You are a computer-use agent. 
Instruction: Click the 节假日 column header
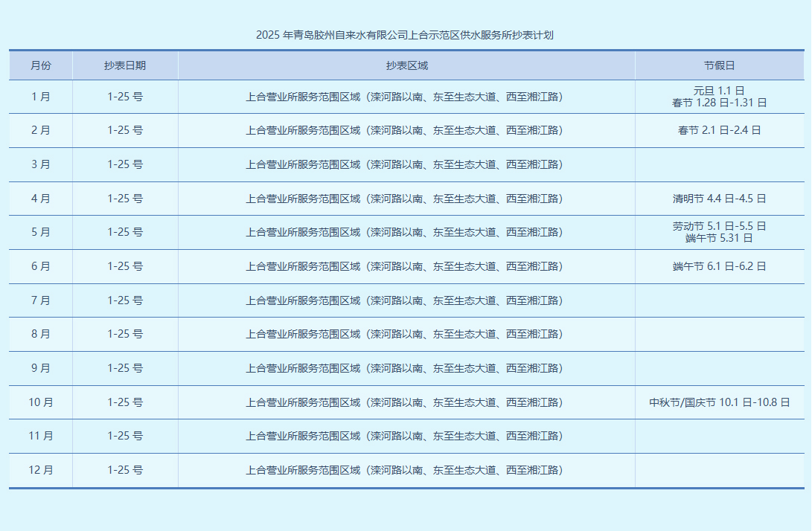pos(719,65)
